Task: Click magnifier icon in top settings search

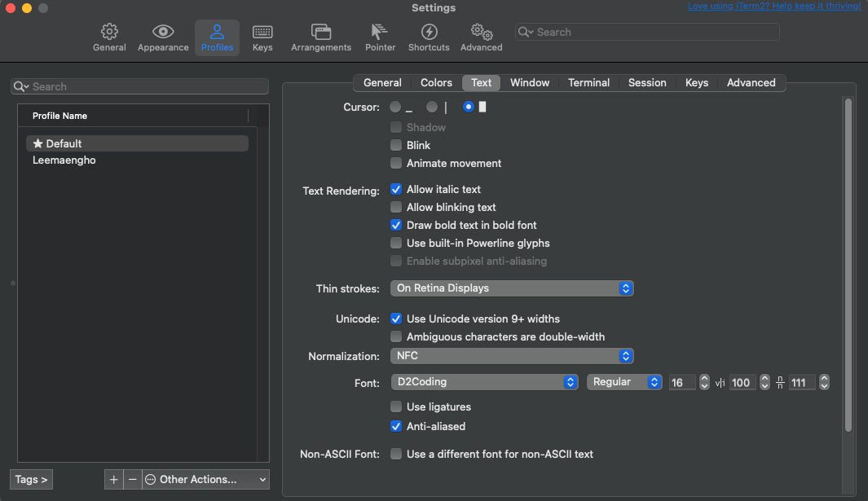Action: click(526, 32)
